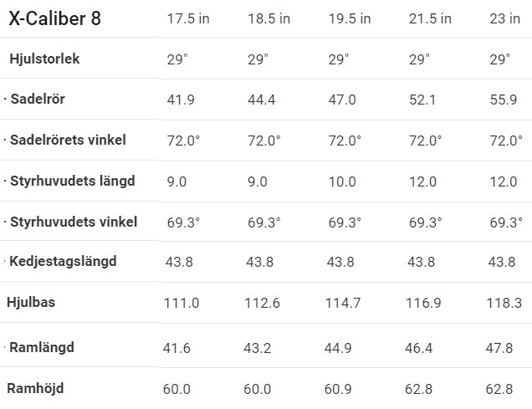
Task: Select the 17.5 in size column header
Action: point(188,19)
